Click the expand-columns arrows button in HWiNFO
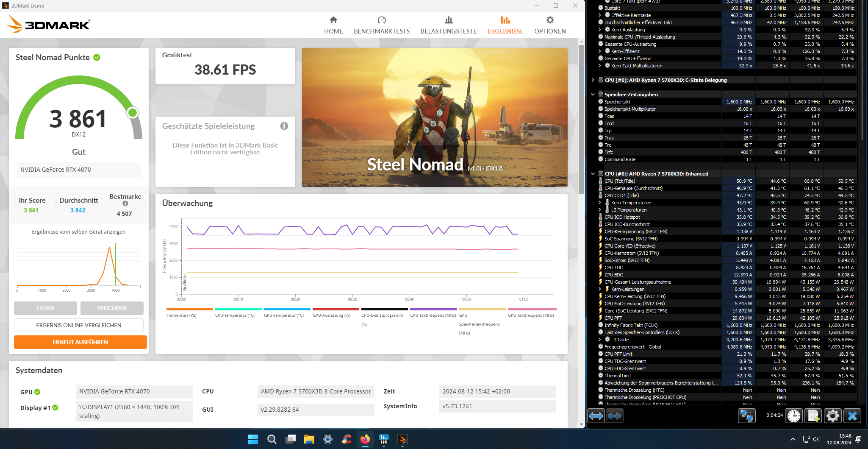The height and width of the screenshot is (449, 868). (596, 416)
